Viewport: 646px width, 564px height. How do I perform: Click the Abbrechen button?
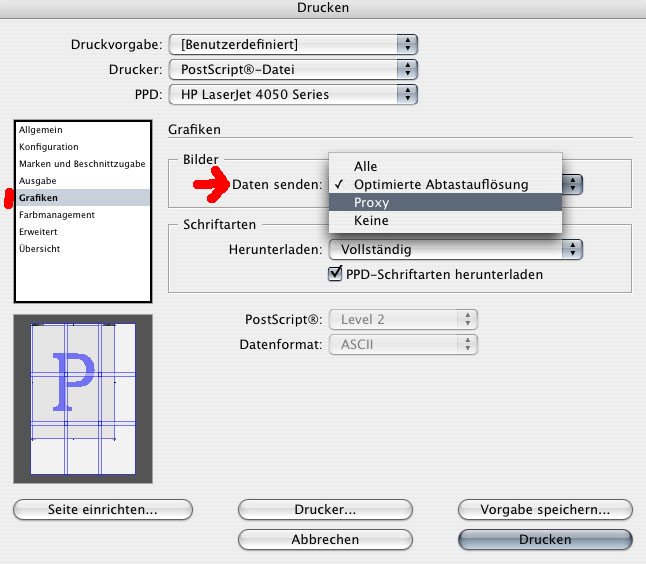[x=325, y=540]
